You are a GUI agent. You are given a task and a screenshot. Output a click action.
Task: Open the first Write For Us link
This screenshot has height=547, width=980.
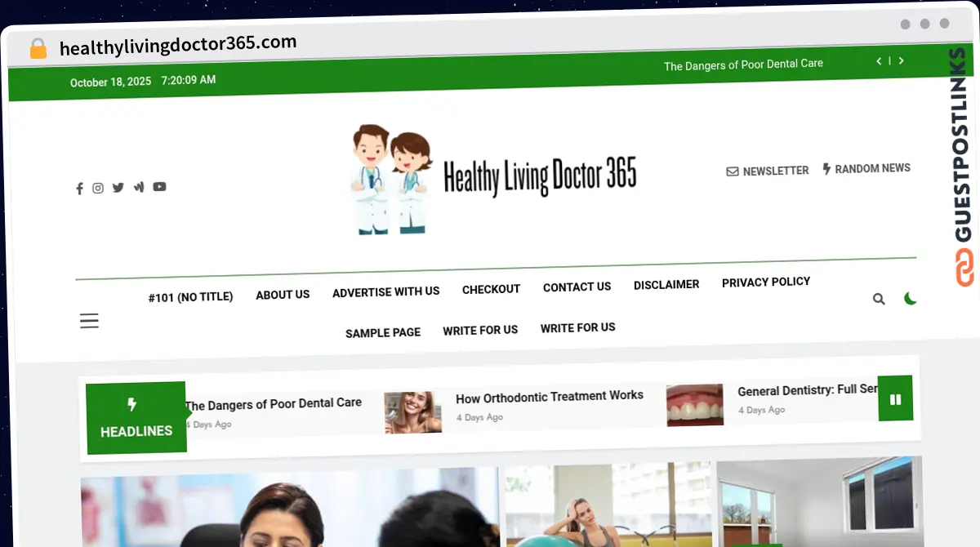click(x=480, y=330)
